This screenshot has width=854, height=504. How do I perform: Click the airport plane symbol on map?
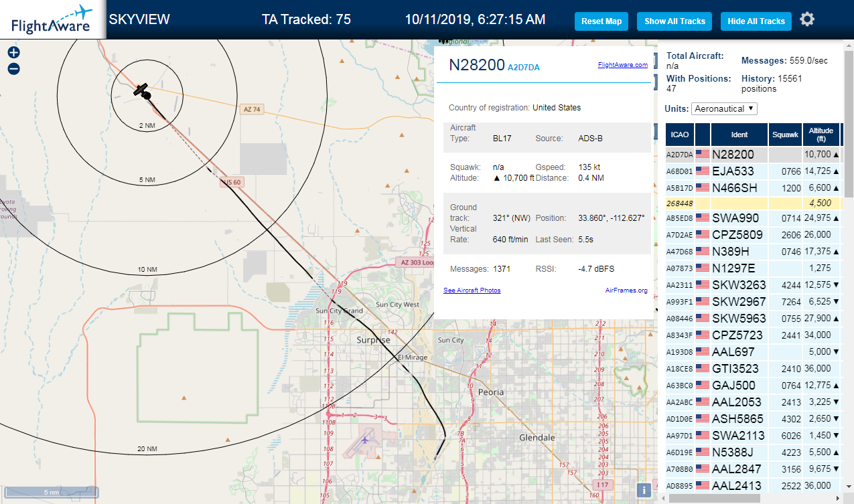point(365,440)
